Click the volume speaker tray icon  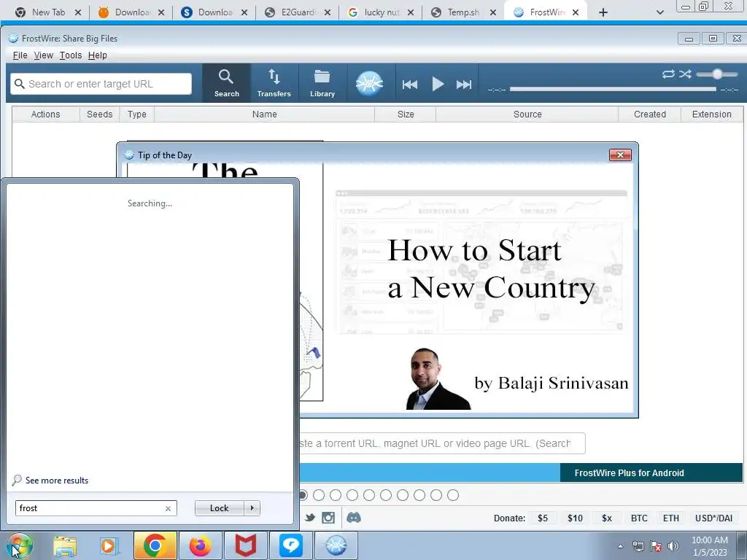673,546
